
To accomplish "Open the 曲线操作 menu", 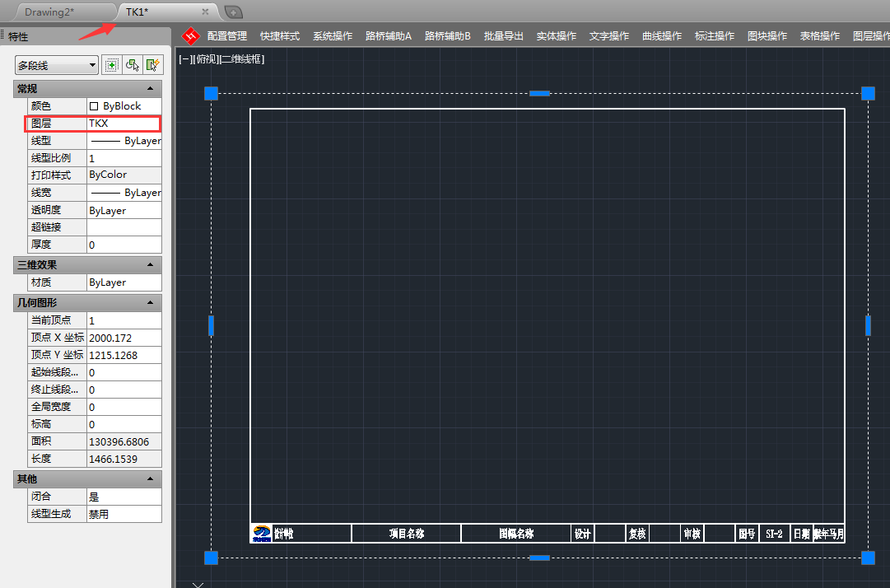I will pyautogui.click(x=662, y=36).
